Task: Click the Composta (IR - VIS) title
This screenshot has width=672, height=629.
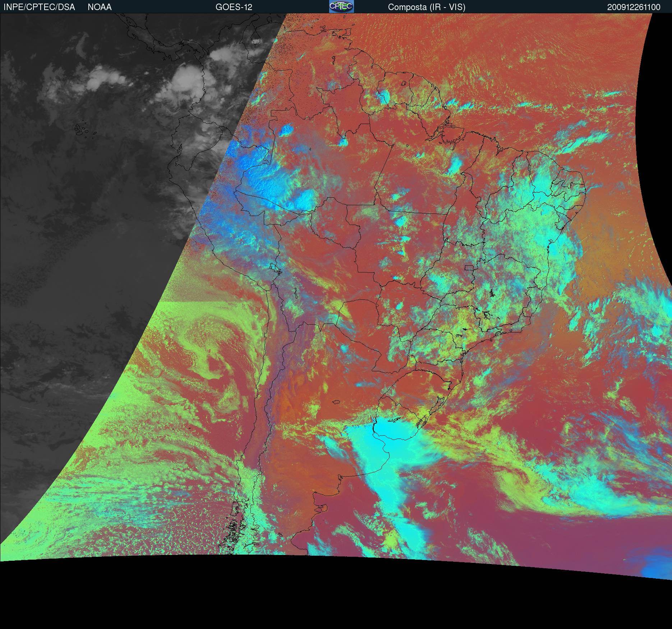Action: (x=426, y=7)
